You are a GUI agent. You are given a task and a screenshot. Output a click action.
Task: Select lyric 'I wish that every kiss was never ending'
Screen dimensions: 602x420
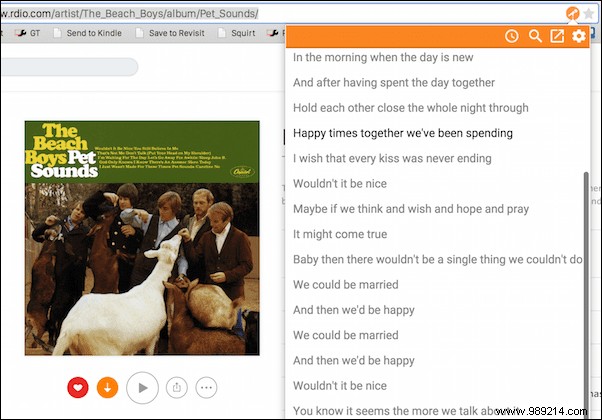[x=392, y=158]
